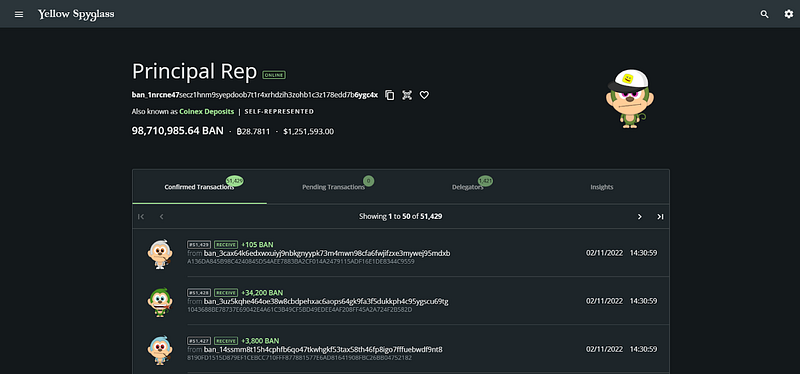The width and height of the screenshot is (800, 374).
Task: Open transaction hash starting A136DA845B98
Action: [301, 261]
